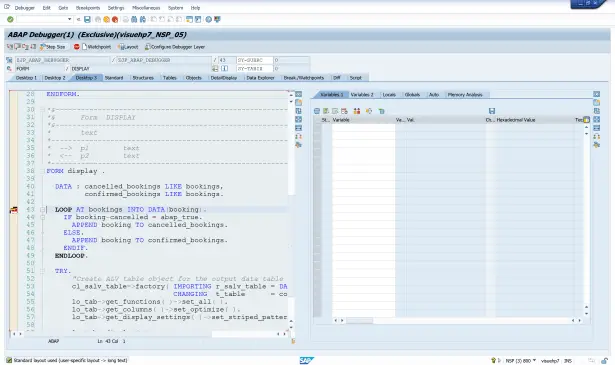Click the Return debugger icon

pyautogui.click(x=25, y=47)
